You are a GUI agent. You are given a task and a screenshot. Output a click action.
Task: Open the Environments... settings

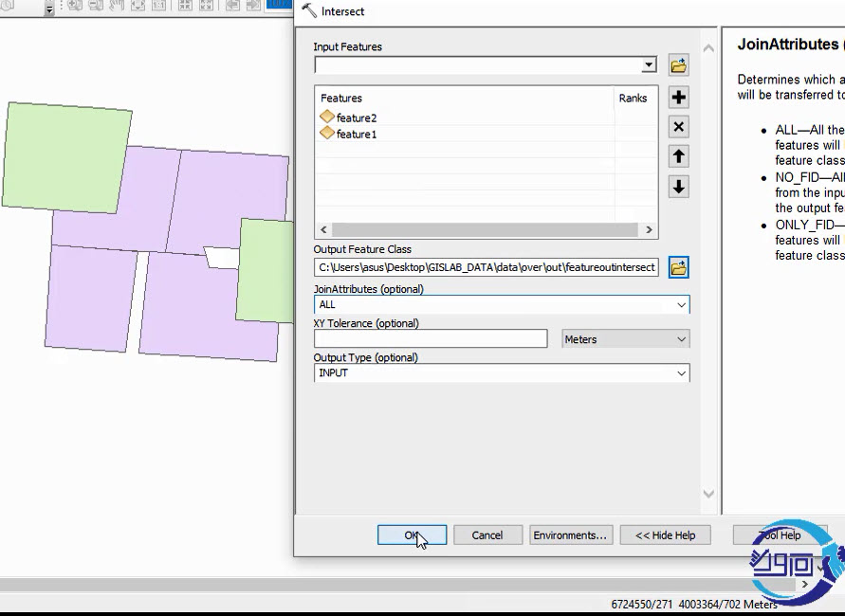[570, 535]
